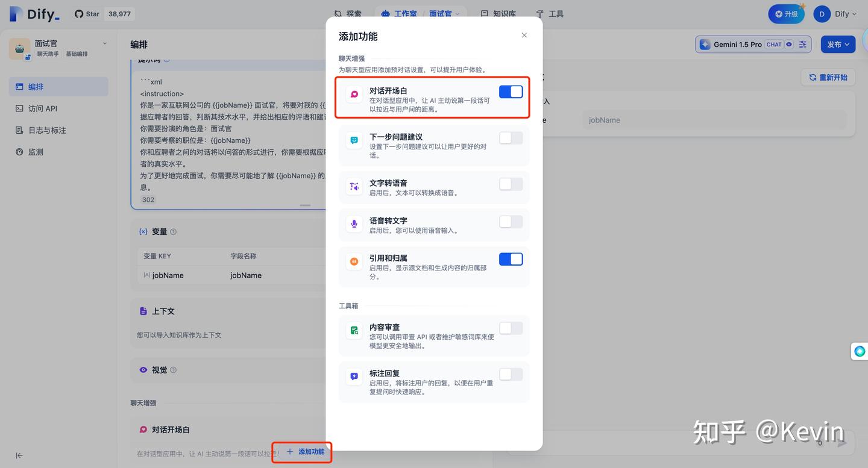868x468 pixels.
Task: Select 监测 in the sidebar
Action: [x=58, y=152]
